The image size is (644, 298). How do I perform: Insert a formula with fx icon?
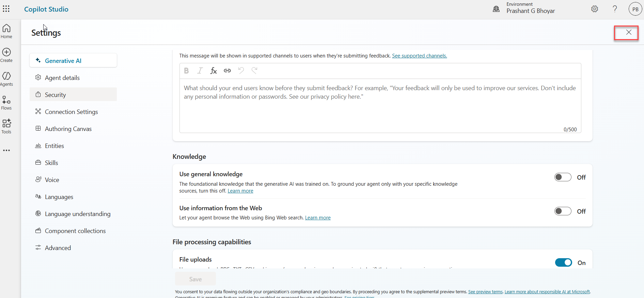[x=214, y=70]
